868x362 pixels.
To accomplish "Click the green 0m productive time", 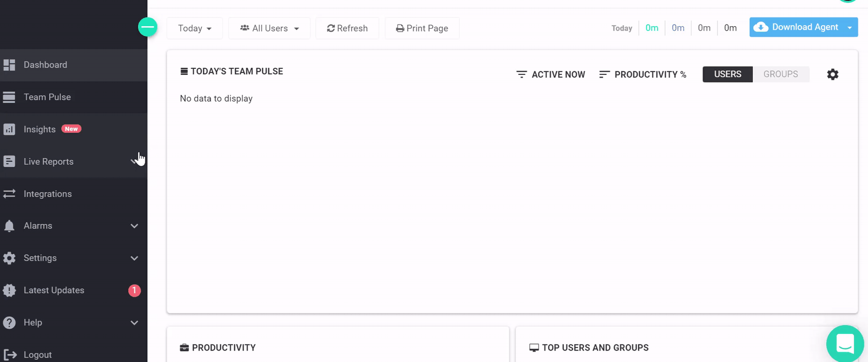I will pos(652,28).
